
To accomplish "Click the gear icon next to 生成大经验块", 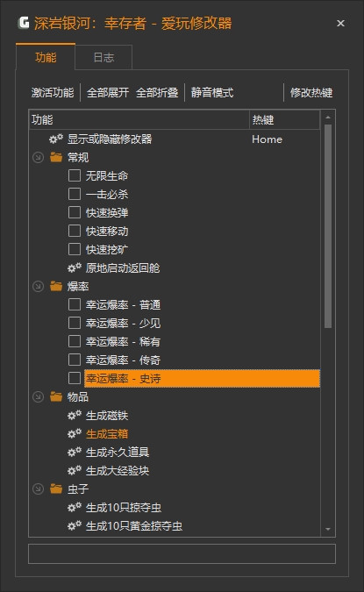I will [75, 471].
